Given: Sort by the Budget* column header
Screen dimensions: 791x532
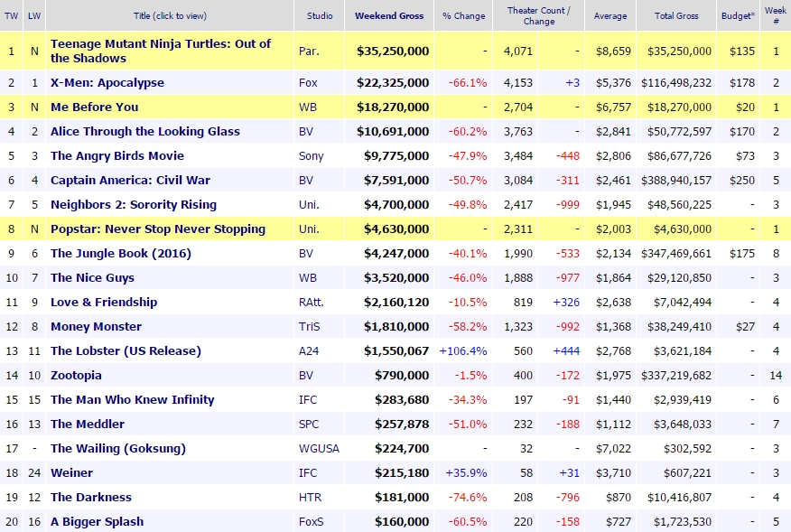Looking at the screenshot, I should [x=738, y=15].
